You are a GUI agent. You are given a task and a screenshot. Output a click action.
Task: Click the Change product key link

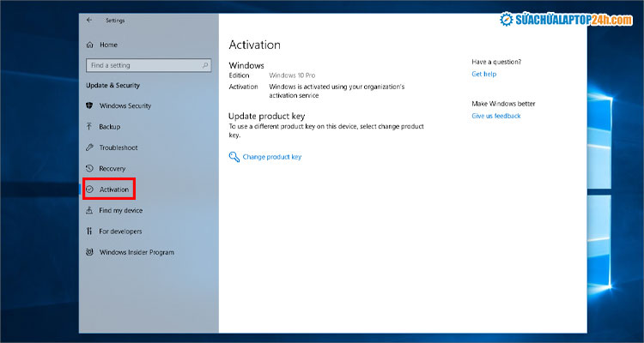pyautogui.click(x=271, y=157)
